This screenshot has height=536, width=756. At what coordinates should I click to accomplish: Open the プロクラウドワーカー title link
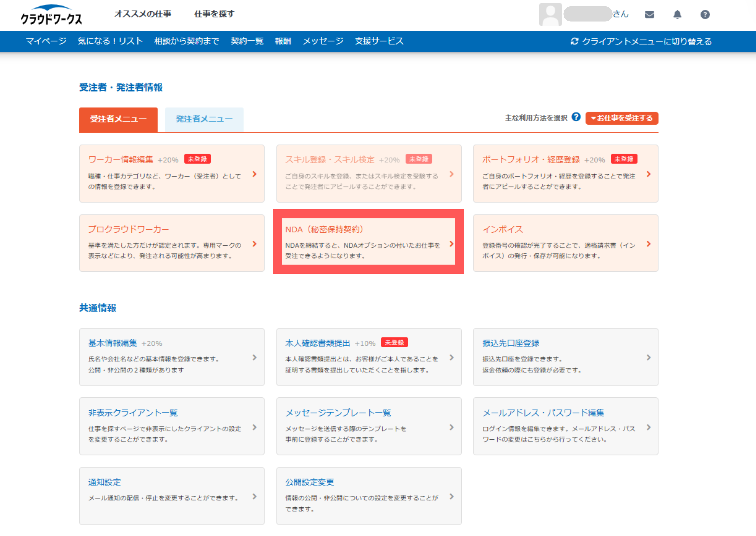[128, 229]
